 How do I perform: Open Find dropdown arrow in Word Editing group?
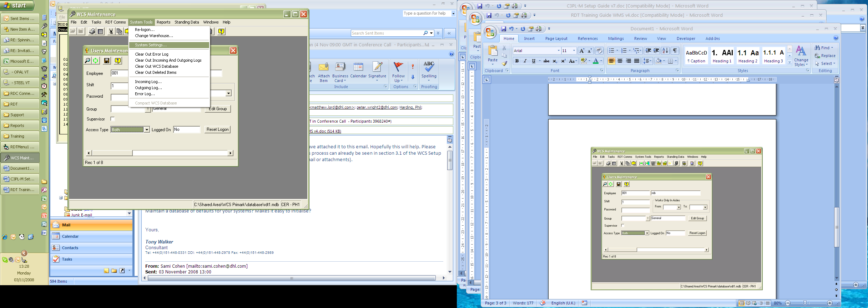(x=832, y=48)
